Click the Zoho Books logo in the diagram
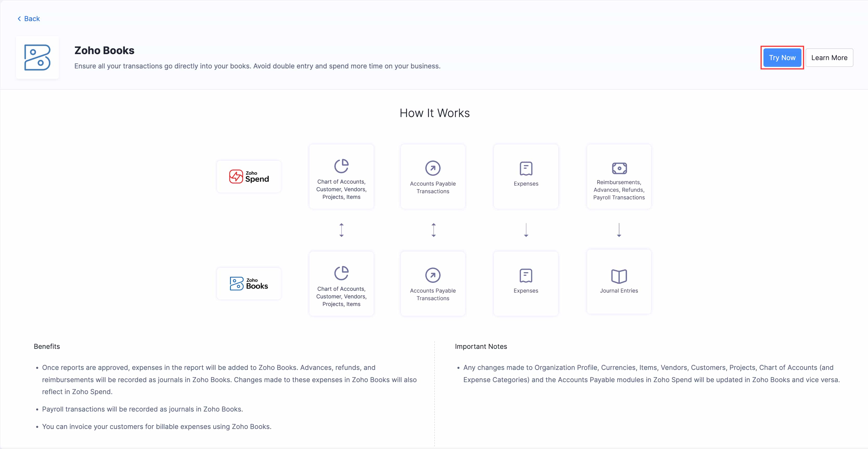 (x=249, y=284)
